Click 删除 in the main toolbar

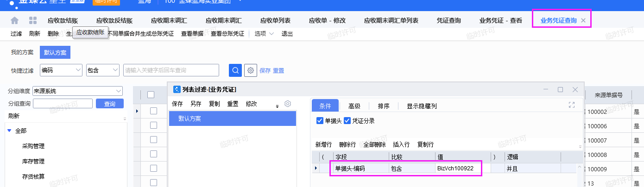click(53, 34)
